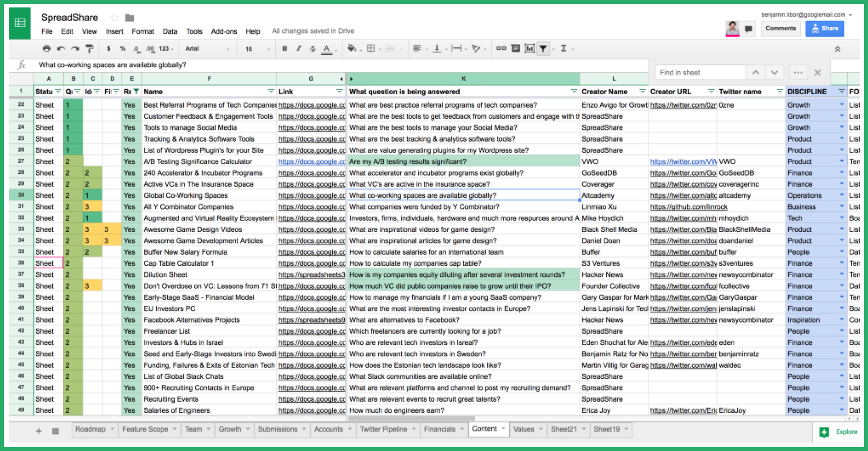Add a new sheet

(x=39, y=431)
